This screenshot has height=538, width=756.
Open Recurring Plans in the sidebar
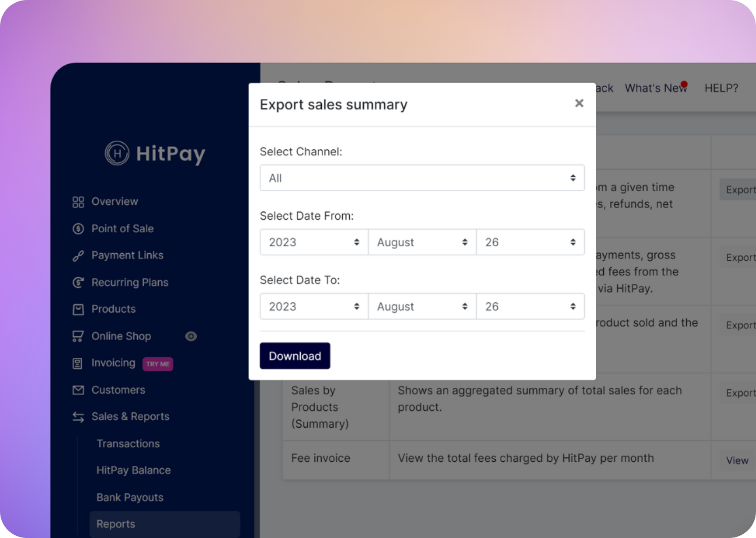tap(130, 283)
